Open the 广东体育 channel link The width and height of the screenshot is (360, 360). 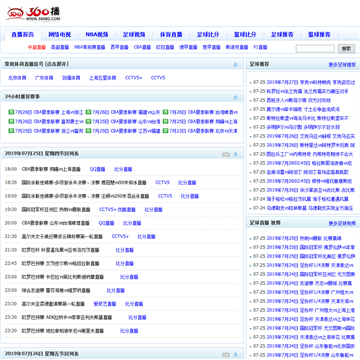[44, 78]
